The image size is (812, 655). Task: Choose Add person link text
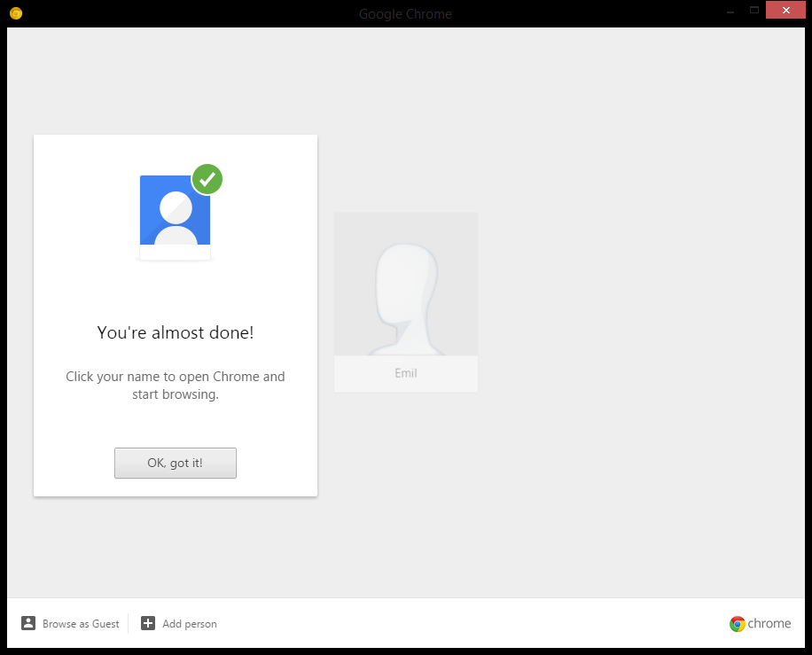tap(190, 624)
